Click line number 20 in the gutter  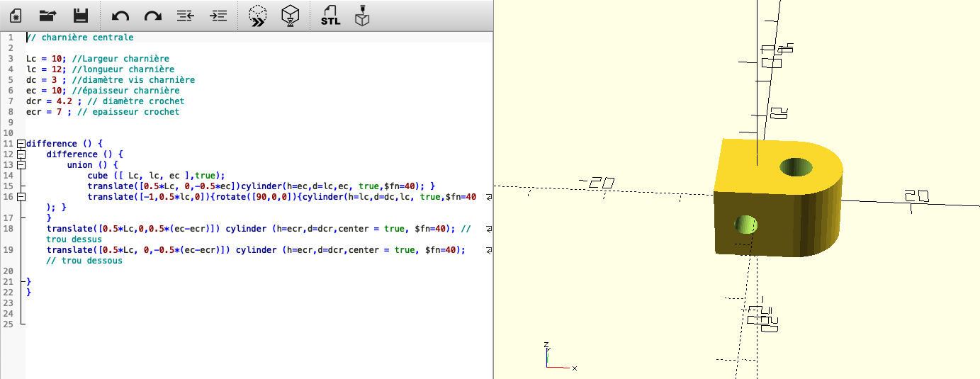pyautogui.click(x=9, y=271)
